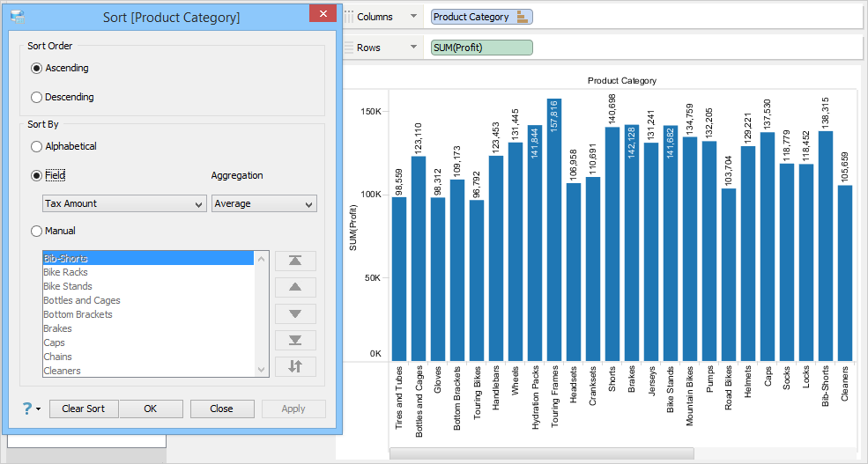This screenshot has width=868, height=464.
Task: Click the SUM(Profit) vertical axis title
Action: click(353, 227)
